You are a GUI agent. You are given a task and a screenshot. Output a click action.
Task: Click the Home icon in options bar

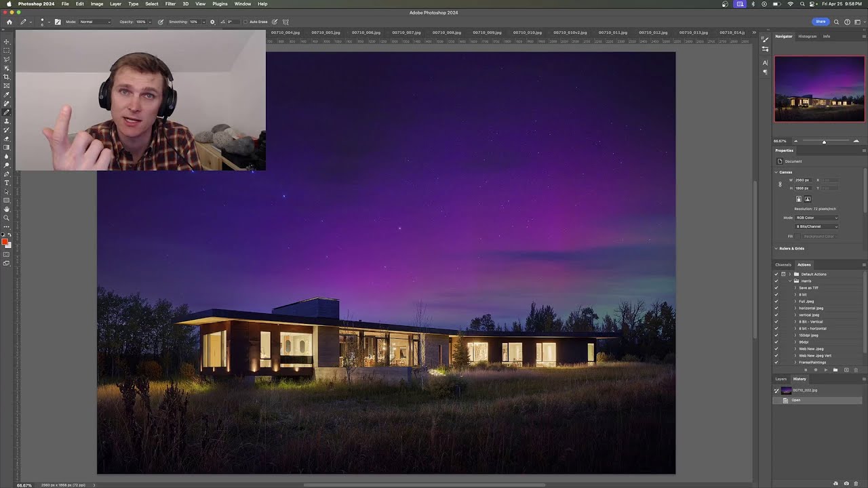click(x=9, y=22)
